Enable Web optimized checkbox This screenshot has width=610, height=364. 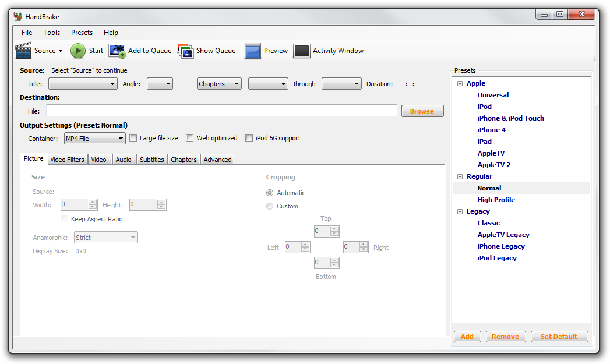189,137
